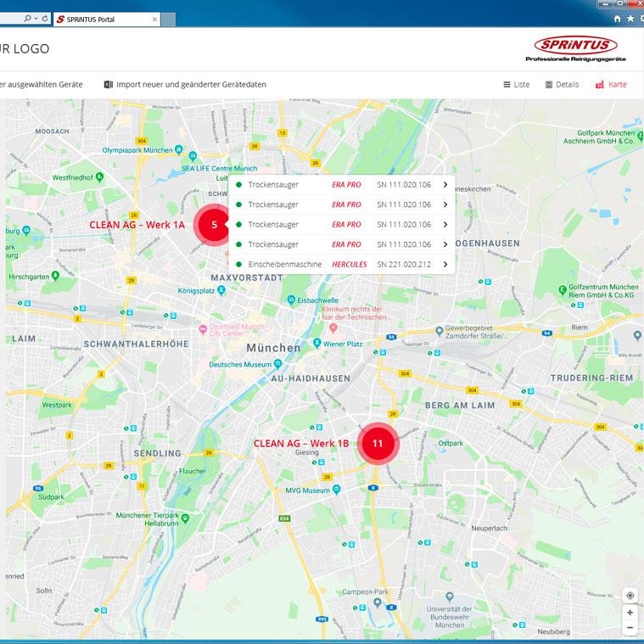Click the map zoom out minus button
The width and height of the screenshot is (644, 644).
[x=630, y=628]
